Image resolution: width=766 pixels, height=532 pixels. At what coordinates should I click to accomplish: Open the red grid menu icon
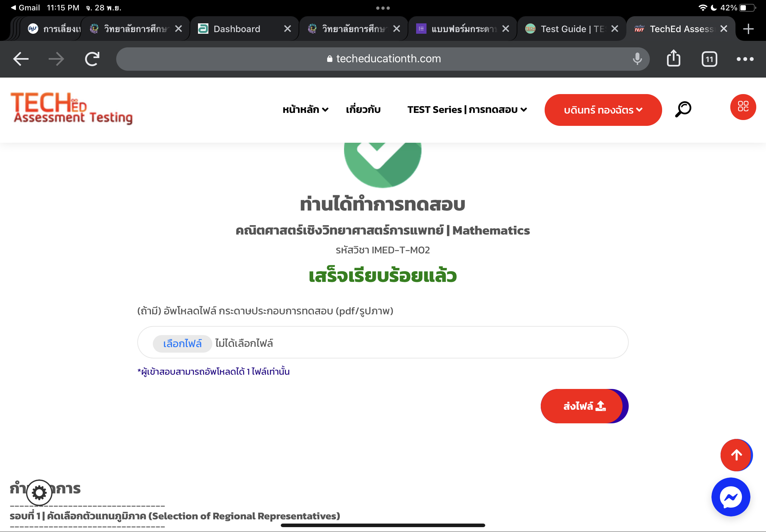(x=743, y=107)
